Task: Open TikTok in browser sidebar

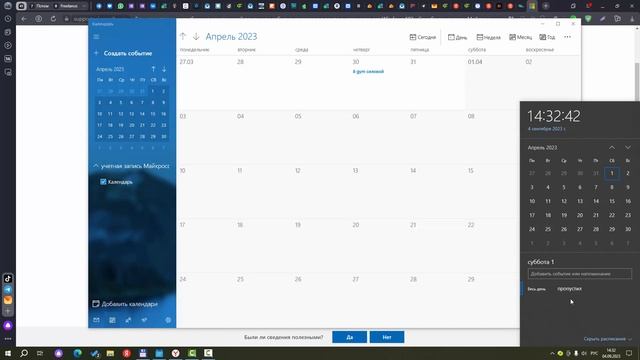Action: (x=8, y=279)
